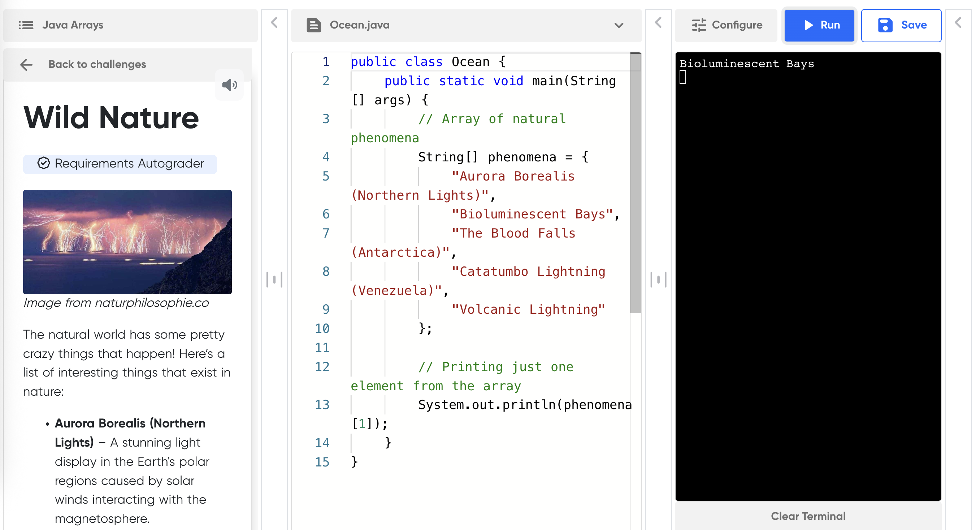The width and height of the screenshot is (980, 530).
Task: Click the resize handle between instructions and editor
Action: pyautogui.click(x=274, y=280)
